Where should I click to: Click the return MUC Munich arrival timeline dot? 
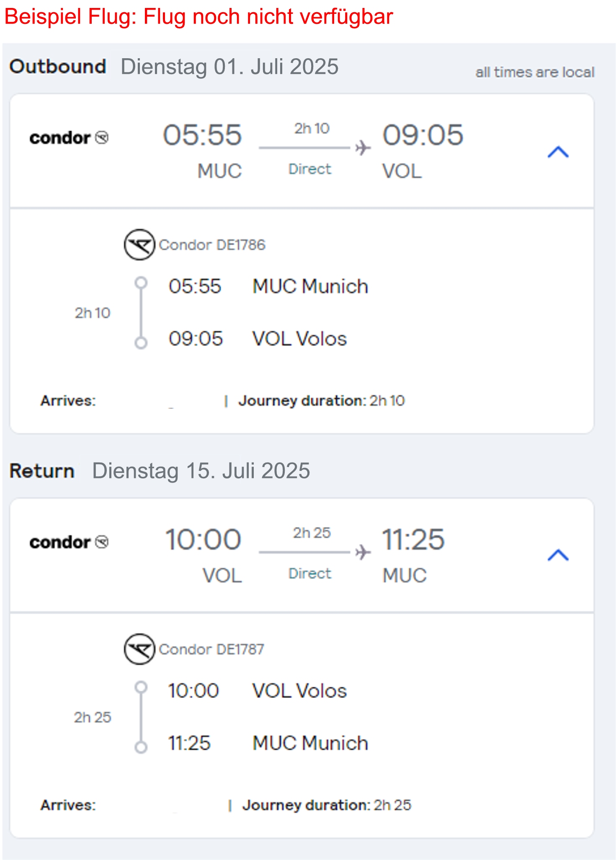pyautogui.click(x=141, y=747)
